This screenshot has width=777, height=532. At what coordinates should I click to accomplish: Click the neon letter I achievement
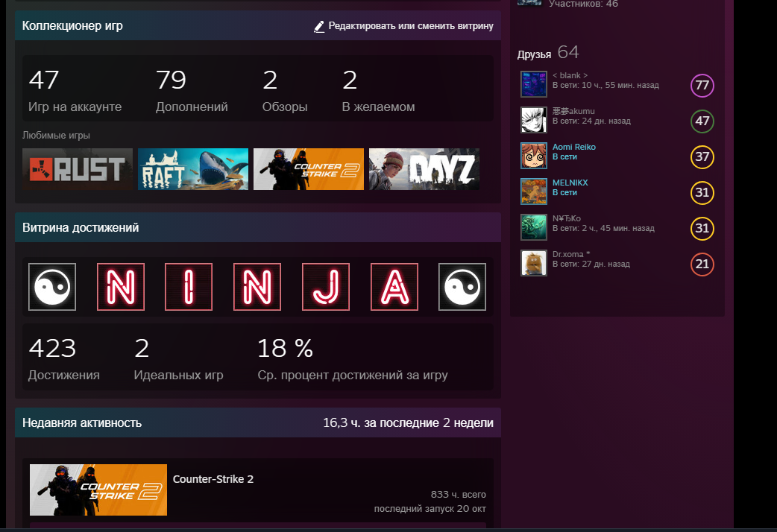(x=189, y=287)
